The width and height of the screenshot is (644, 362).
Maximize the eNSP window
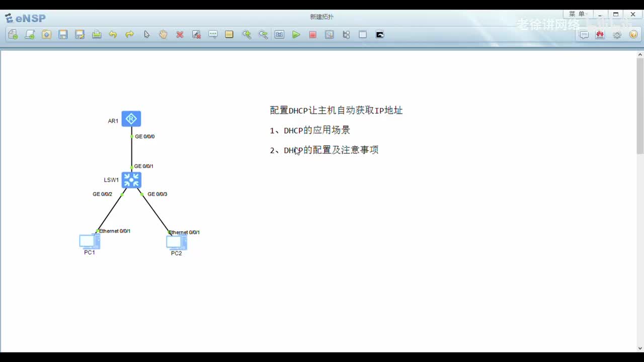(616, 15)
